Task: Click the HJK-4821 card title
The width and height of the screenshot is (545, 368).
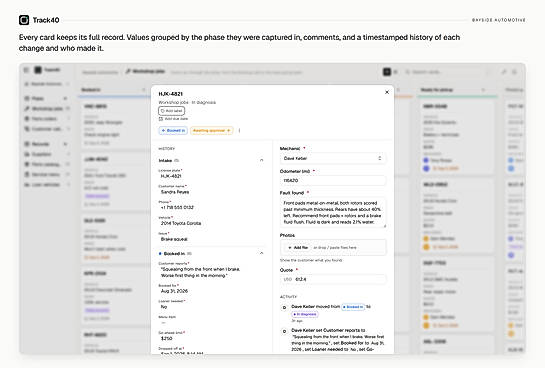Action: (170, 94)
